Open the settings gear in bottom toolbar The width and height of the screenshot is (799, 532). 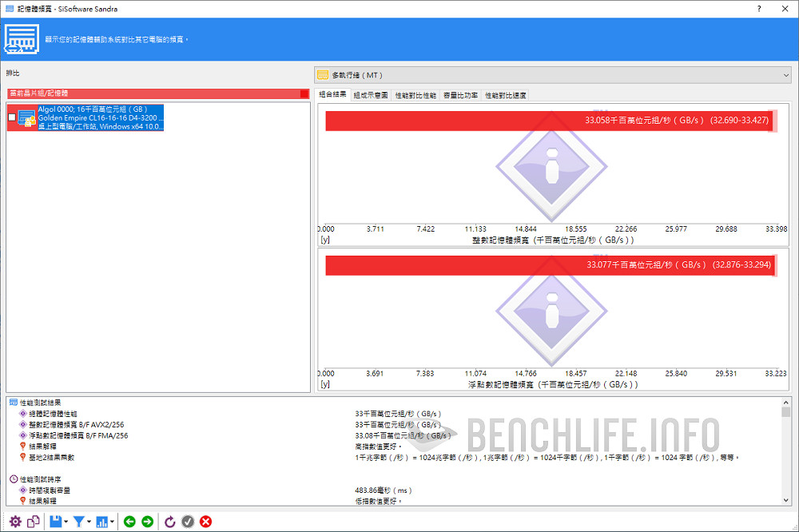click(x=15, y=522)
